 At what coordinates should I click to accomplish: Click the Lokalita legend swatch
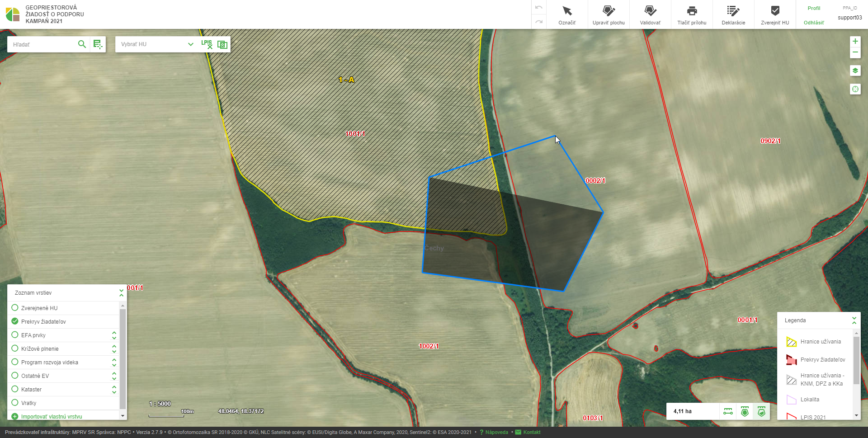pos(791,400)
